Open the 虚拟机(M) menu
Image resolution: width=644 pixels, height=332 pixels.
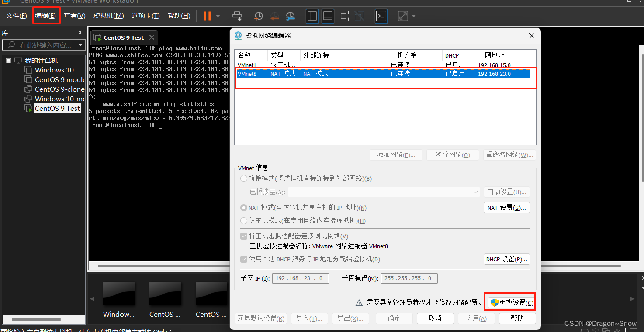109,16
